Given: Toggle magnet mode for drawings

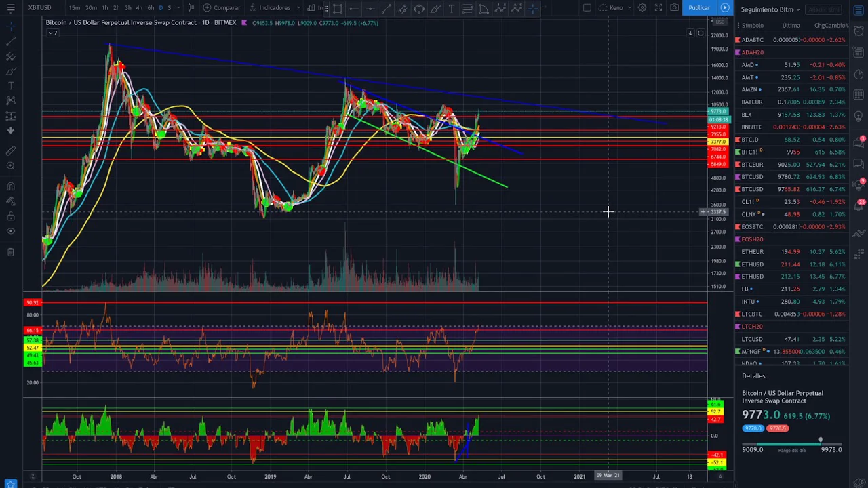Looking at the screenshot, I should 11,186.
